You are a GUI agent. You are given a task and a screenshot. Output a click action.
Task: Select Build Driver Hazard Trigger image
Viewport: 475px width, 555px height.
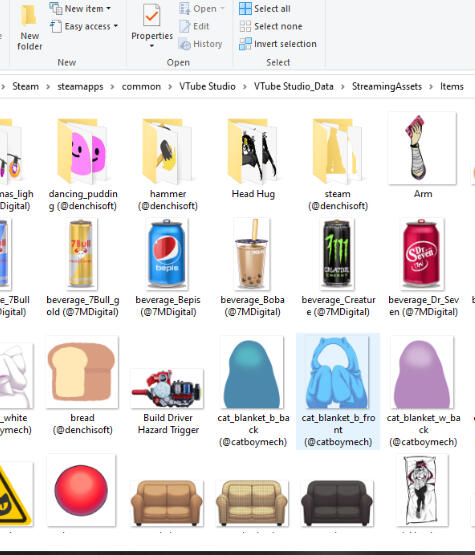pos(167,389)
